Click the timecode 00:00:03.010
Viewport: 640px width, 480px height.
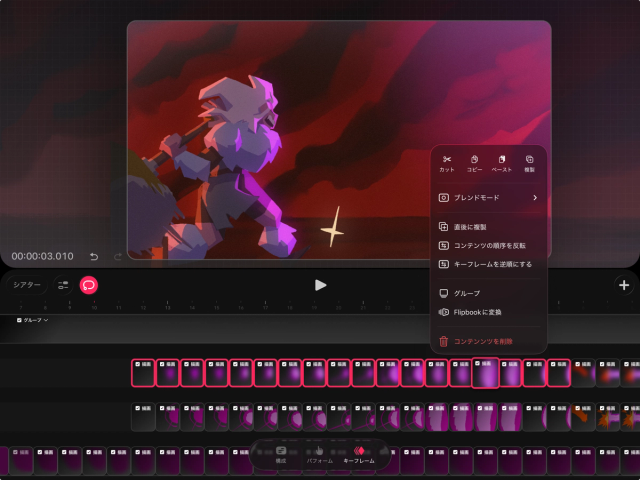42,256
